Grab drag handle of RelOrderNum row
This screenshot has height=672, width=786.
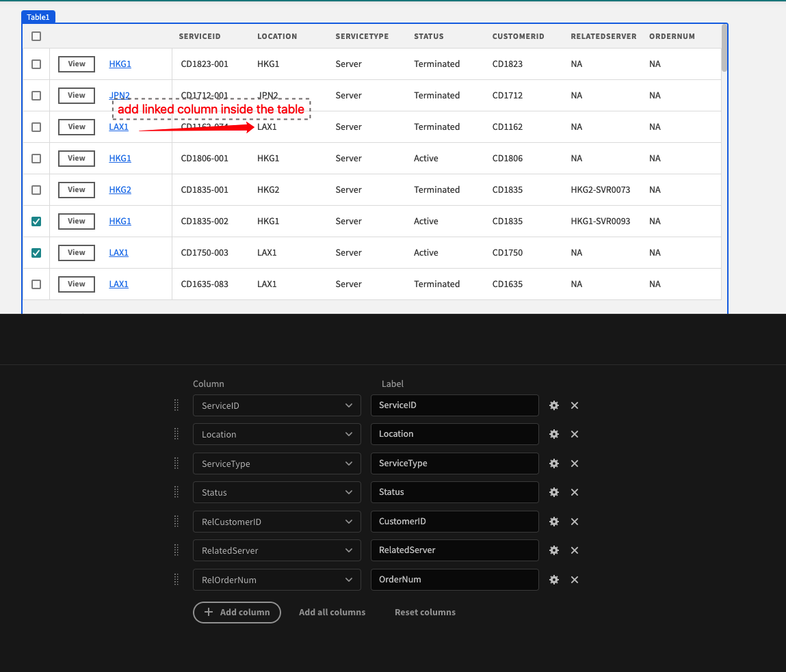tap(176, 580)
